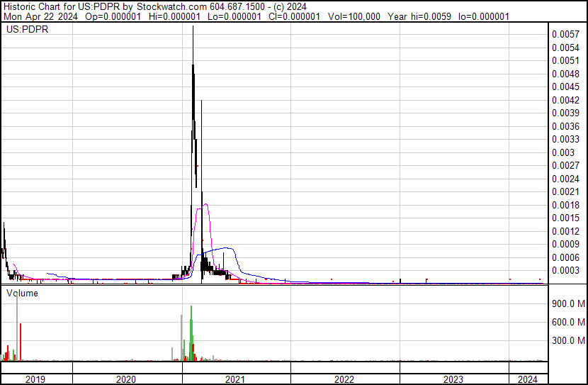Click the 0.0057 price axis label

(565, 34)
